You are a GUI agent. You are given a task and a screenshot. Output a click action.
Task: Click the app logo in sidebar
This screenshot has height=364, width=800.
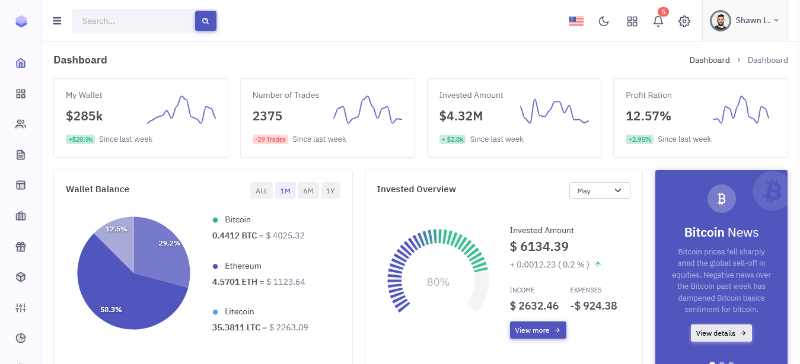coord(21,21)
